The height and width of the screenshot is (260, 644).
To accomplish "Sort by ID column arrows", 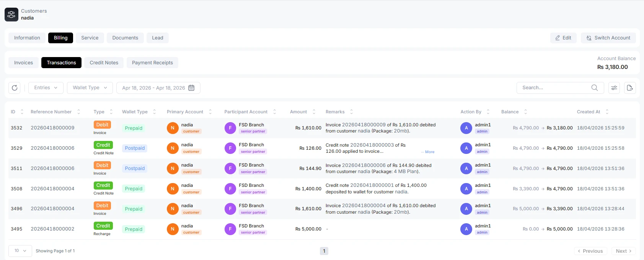I will [22, 112].
